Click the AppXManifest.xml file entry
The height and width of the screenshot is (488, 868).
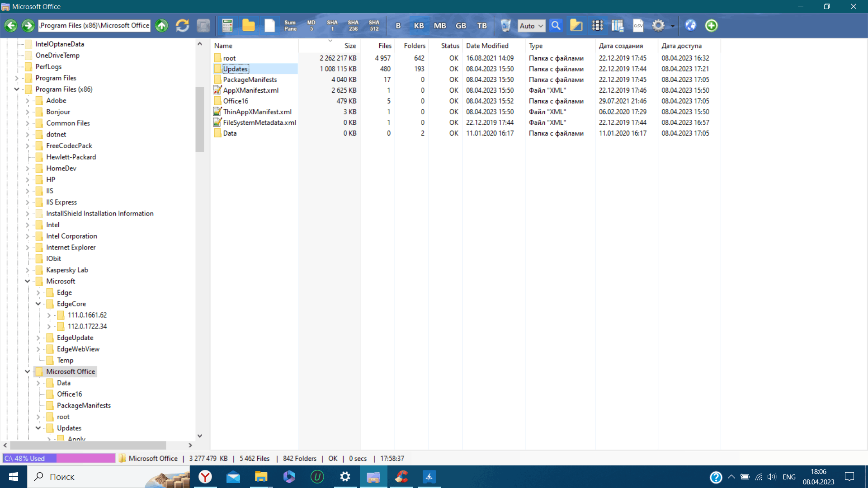pyautogui.click(x=251, y=90)
